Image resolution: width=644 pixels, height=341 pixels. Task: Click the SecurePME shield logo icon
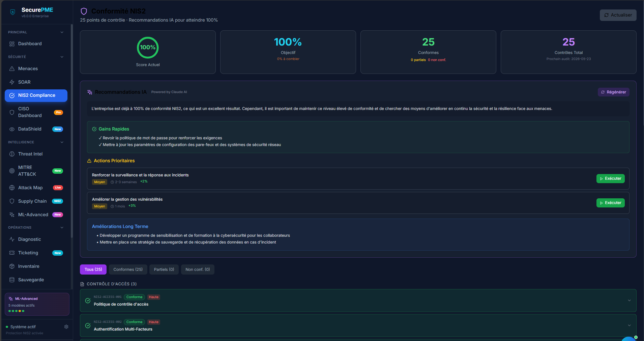tap(12, 12)
